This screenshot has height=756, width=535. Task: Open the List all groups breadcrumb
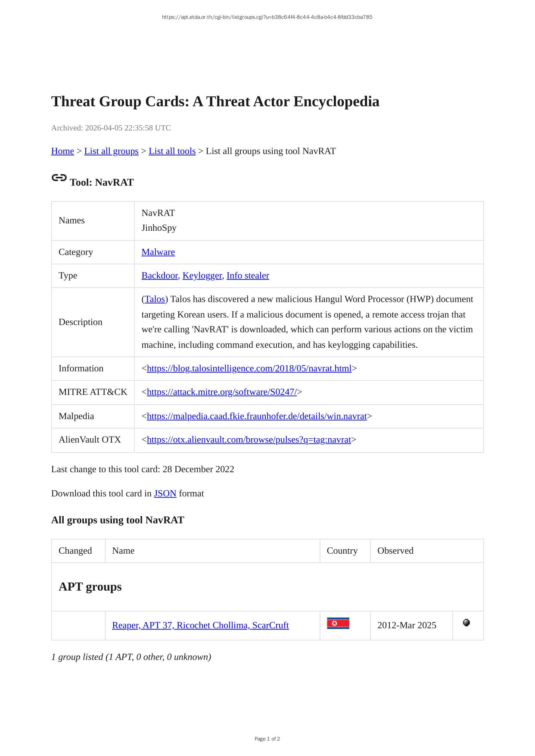point(111,151)
